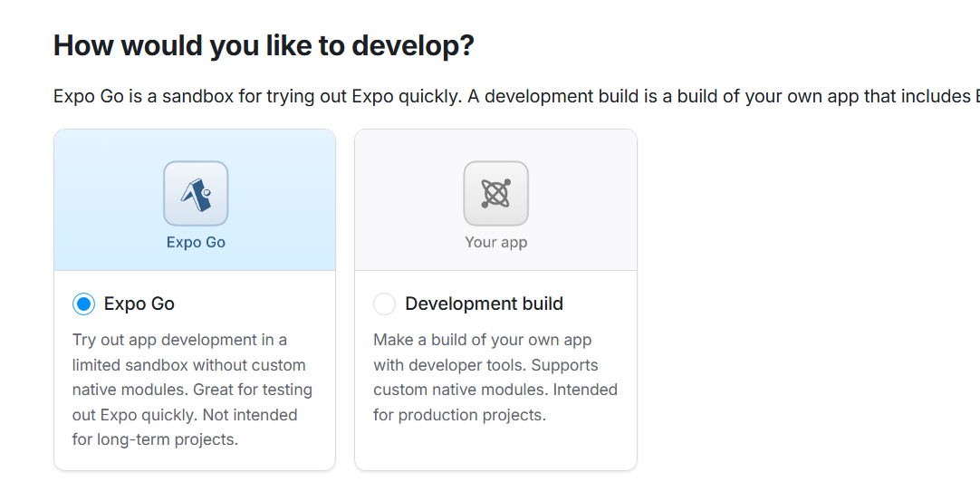Select the Development build radio button
Image resolution: width=980 pixels, height=482 pixels.
point(384,304)
